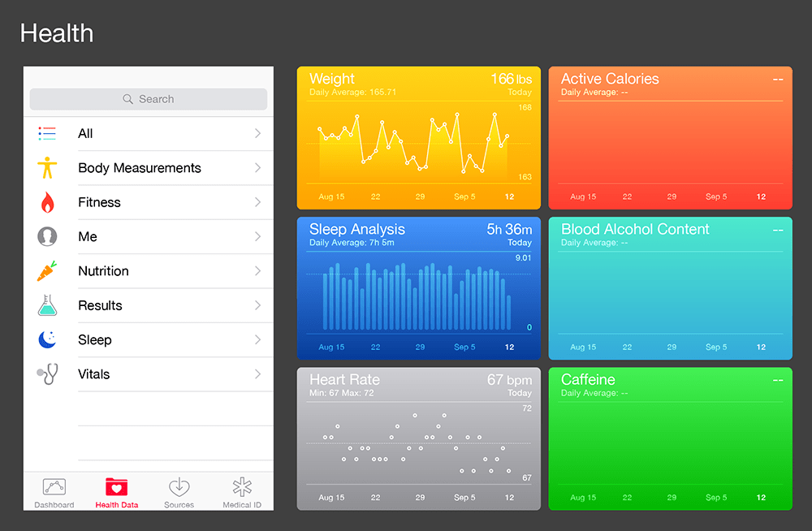Select the Fitness flame icon

[x=47, y=202]
